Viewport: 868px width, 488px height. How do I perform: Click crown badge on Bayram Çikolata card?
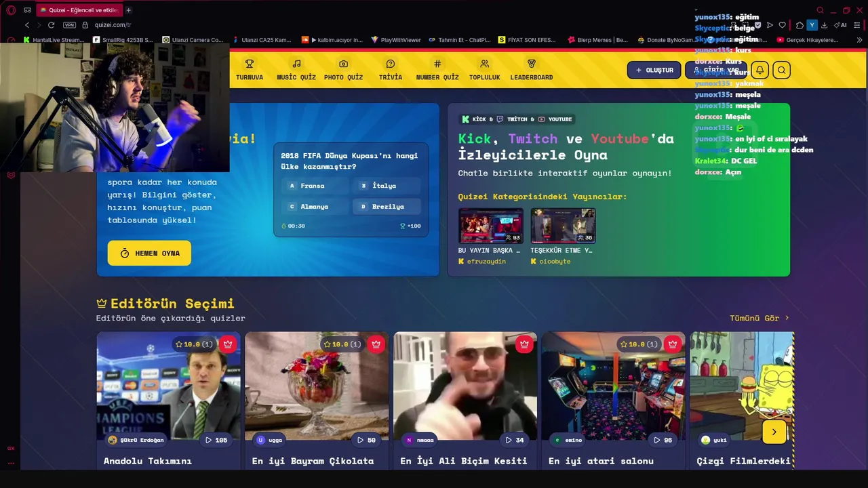coord(376,344)
